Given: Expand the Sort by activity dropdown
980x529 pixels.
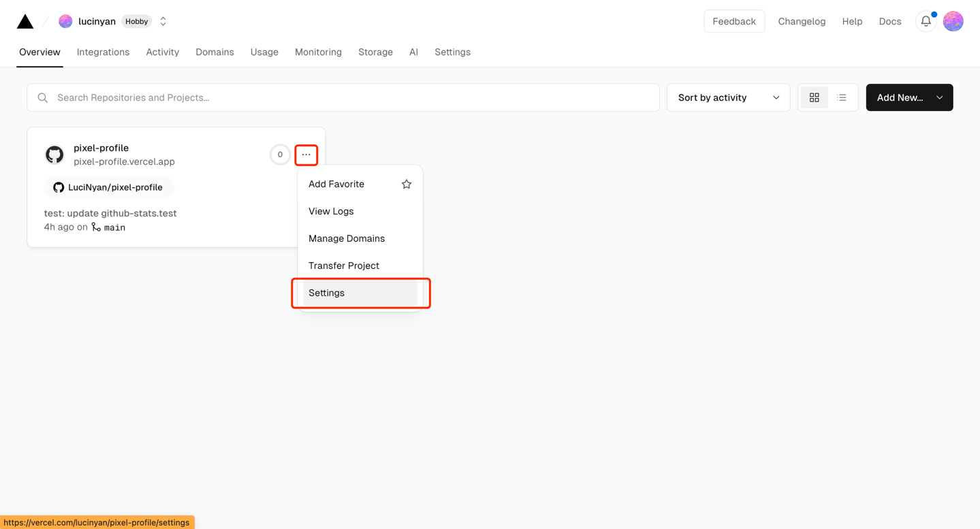Looking at the screenshot, I should (728, 97).
